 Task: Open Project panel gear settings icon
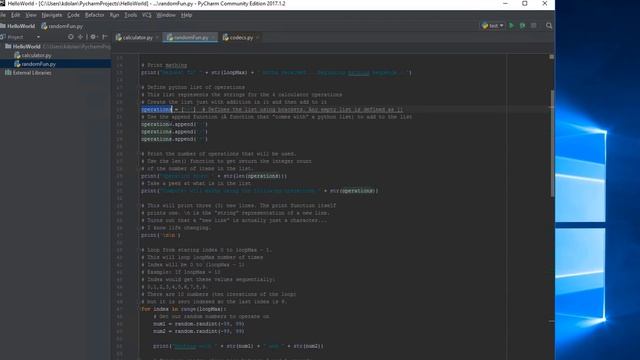tap(93, 37)
